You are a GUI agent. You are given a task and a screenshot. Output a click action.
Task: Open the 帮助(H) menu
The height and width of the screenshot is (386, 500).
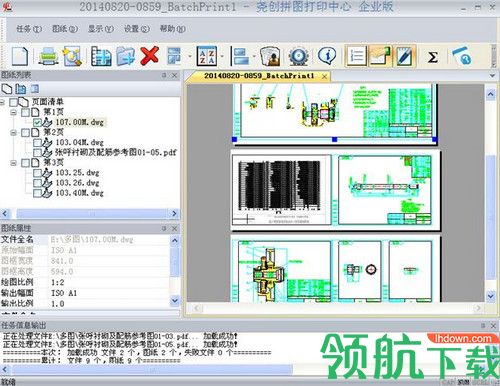point(172,29)
